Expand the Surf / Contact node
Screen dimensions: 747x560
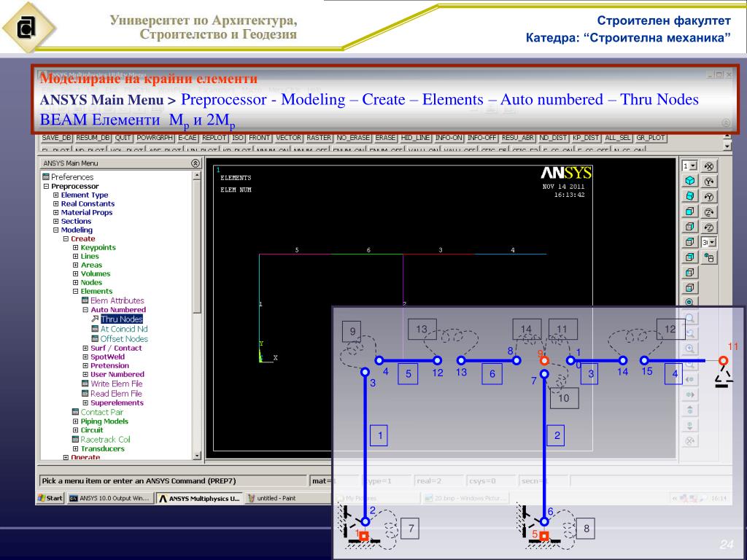coord(85,348)
